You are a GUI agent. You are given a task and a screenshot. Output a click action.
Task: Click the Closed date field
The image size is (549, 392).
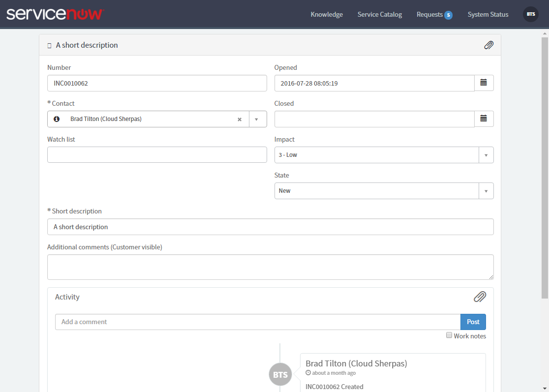374,119
